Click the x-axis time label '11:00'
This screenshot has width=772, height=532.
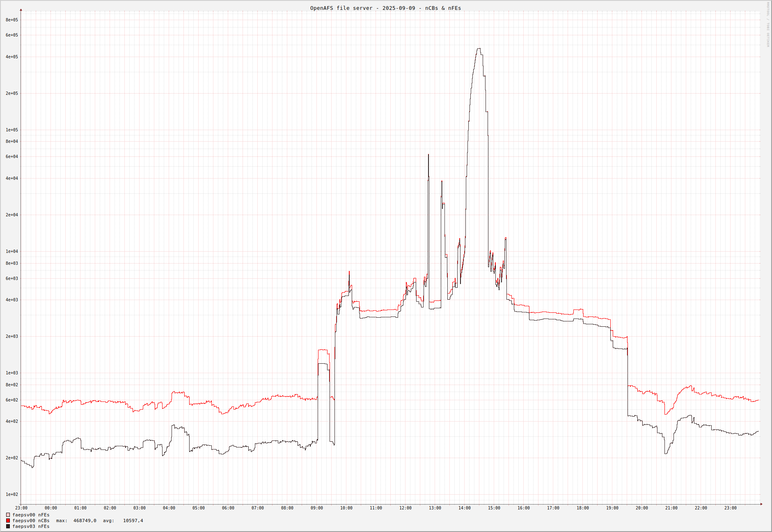(x=376, y=508)
